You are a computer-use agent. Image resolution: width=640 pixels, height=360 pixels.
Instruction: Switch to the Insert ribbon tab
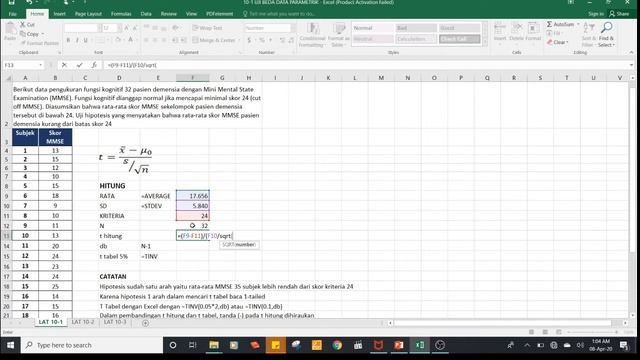click(60, 14)
